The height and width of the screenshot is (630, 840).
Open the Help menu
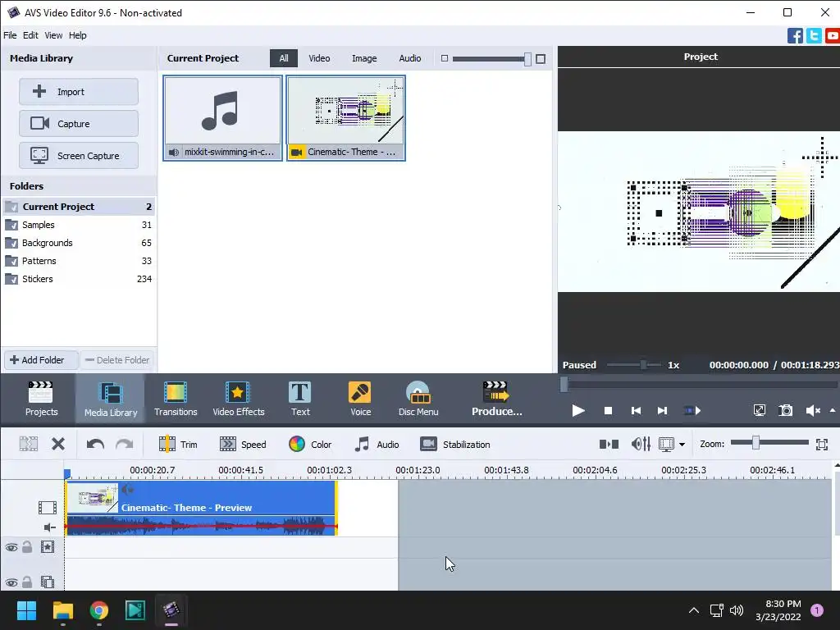click(x=78, y=35)
